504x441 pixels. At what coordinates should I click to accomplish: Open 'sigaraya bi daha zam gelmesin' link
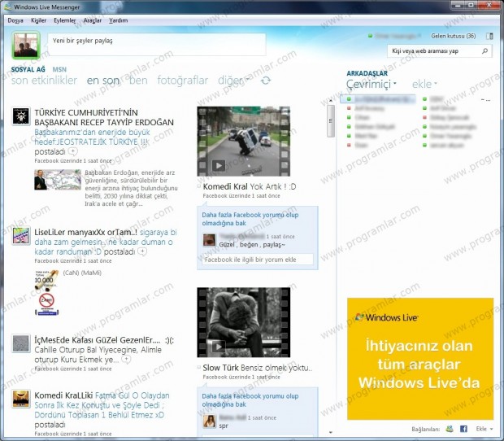click(x=106, y=242)
